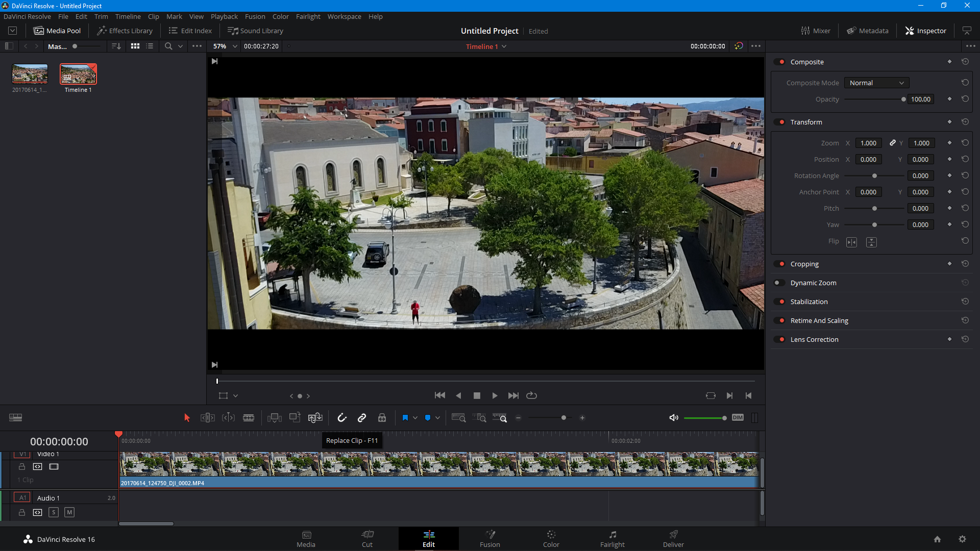Expand the Timeline 1 name dropdown
Viewport: 980px width, 551px height.
point(504,46)
